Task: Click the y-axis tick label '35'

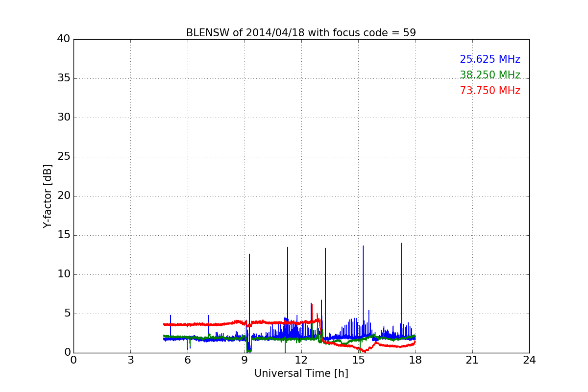Action: click(64, 78)
